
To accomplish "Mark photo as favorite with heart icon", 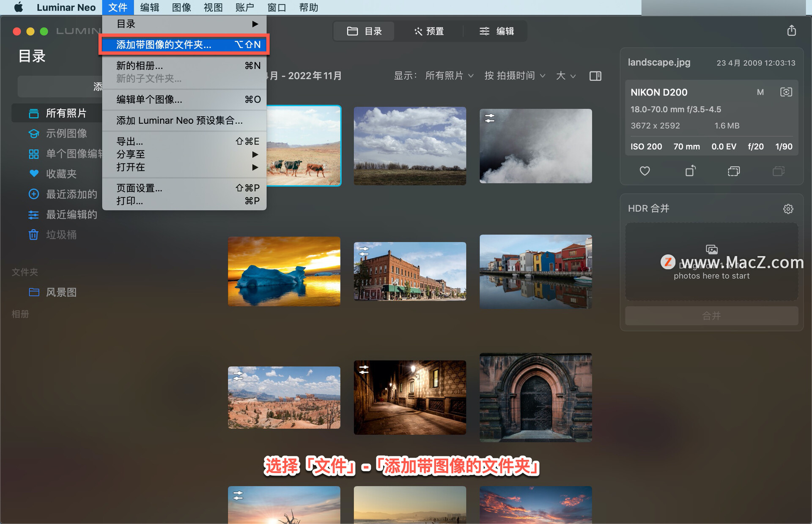I will pos(645,171).
